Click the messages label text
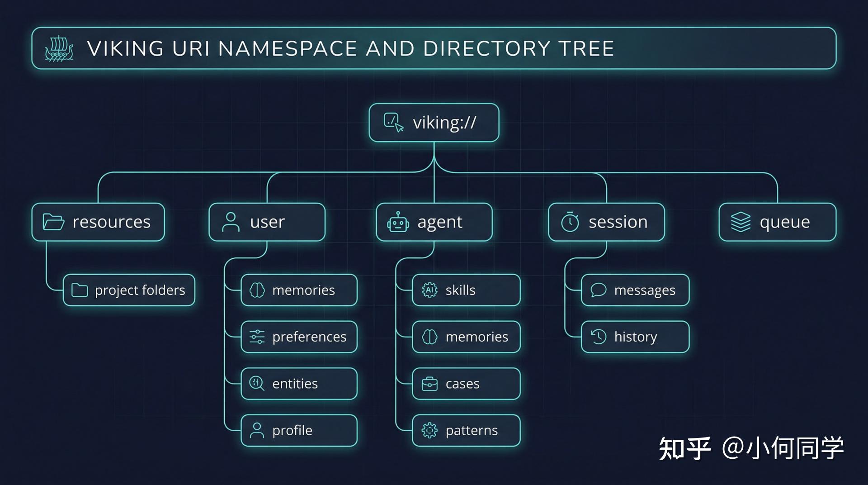868x485 pixels. [x=645, y=290]
